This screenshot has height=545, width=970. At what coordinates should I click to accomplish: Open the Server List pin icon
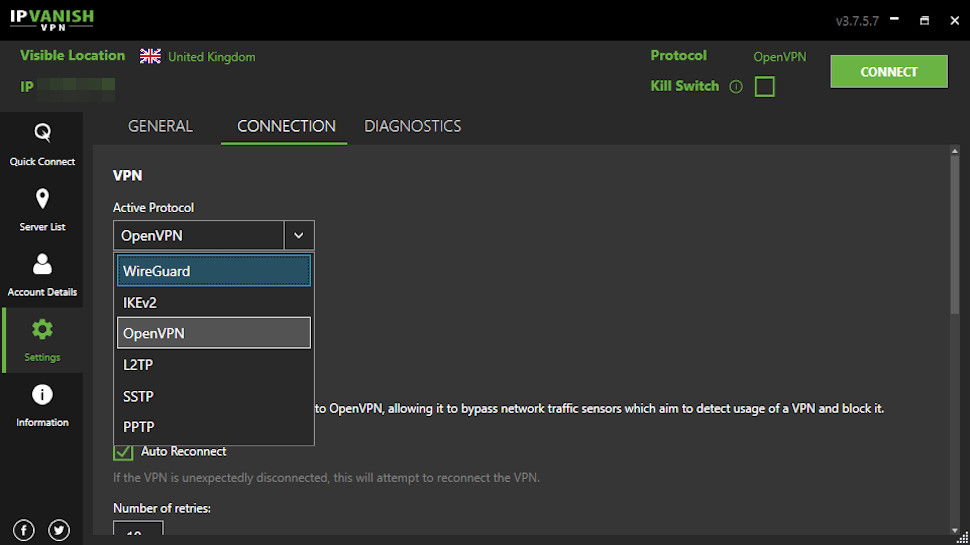42,199
